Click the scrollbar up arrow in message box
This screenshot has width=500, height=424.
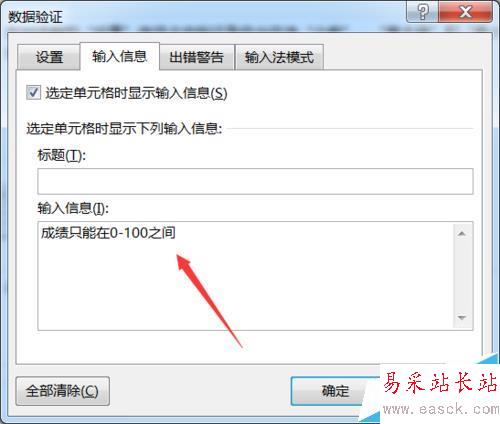tap(462, 234)
